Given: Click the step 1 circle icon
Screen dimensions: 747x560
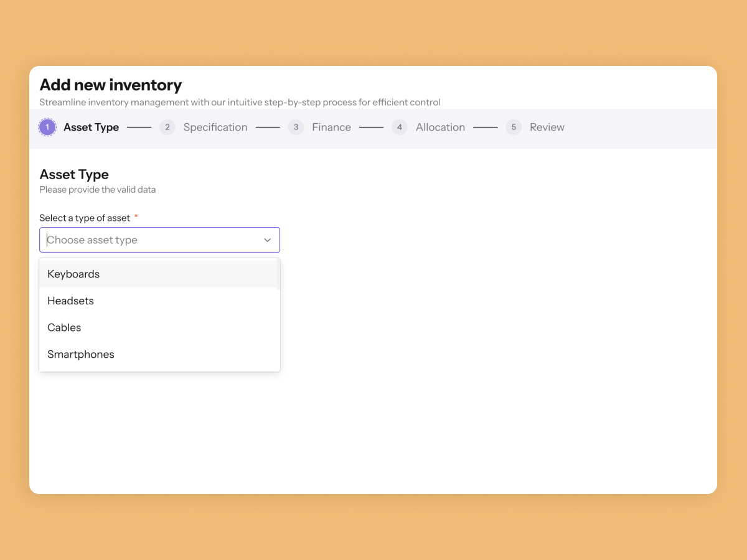Looking at the screenshot, I should tap(47, 128).
